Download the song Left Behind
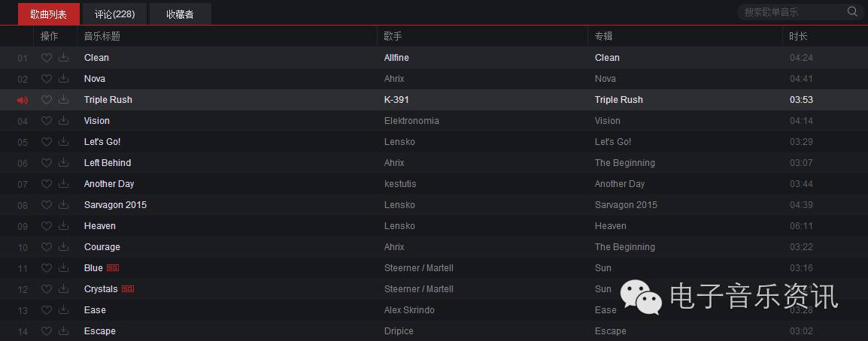The width and height of the screenshot is (868, 341). [x=64, y=162]
